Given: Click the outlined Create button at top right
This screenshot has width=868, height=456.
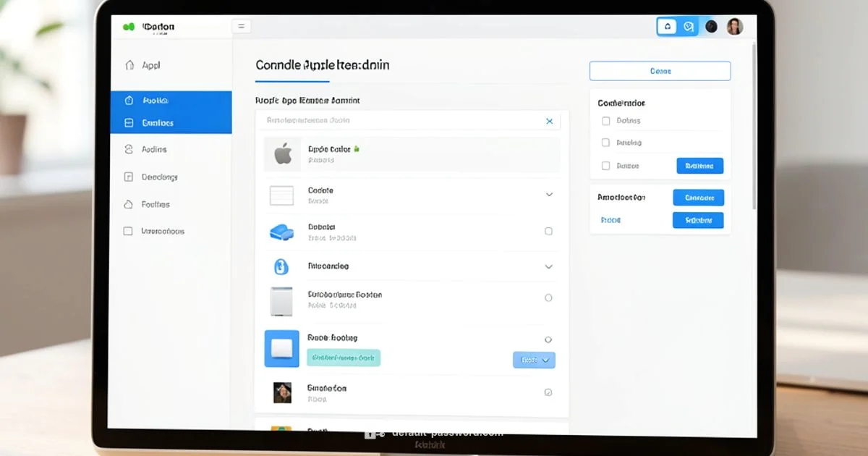Looking at the screenshot, I should coord(660,70).
